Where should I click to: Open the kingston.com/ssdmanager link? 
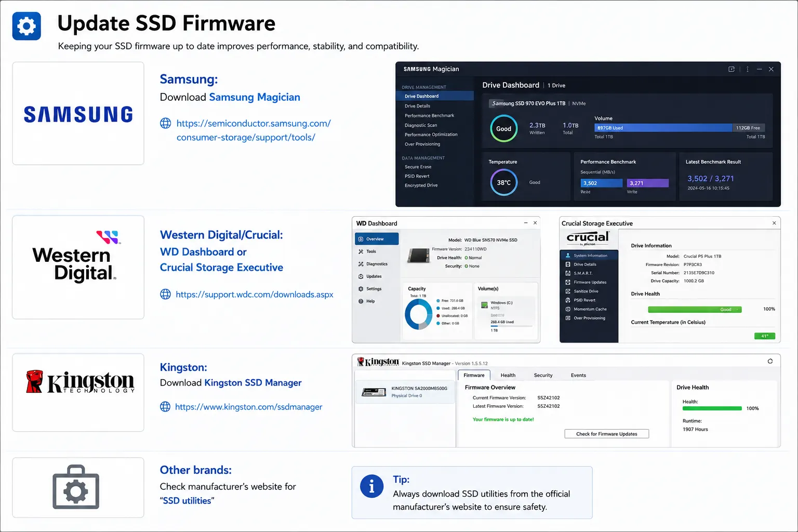(x=248, y=407)
